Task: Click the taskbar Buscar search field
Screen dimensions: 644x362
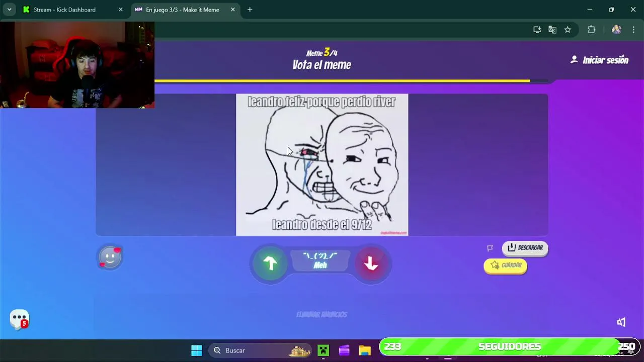Action: coord(261,350)
